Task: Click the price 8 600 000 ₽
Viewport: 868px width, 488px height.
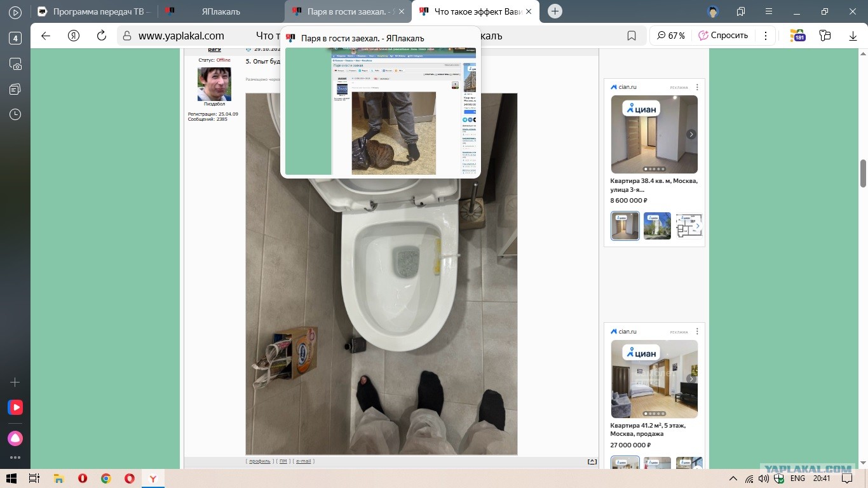Action: (x=628, y=201)
